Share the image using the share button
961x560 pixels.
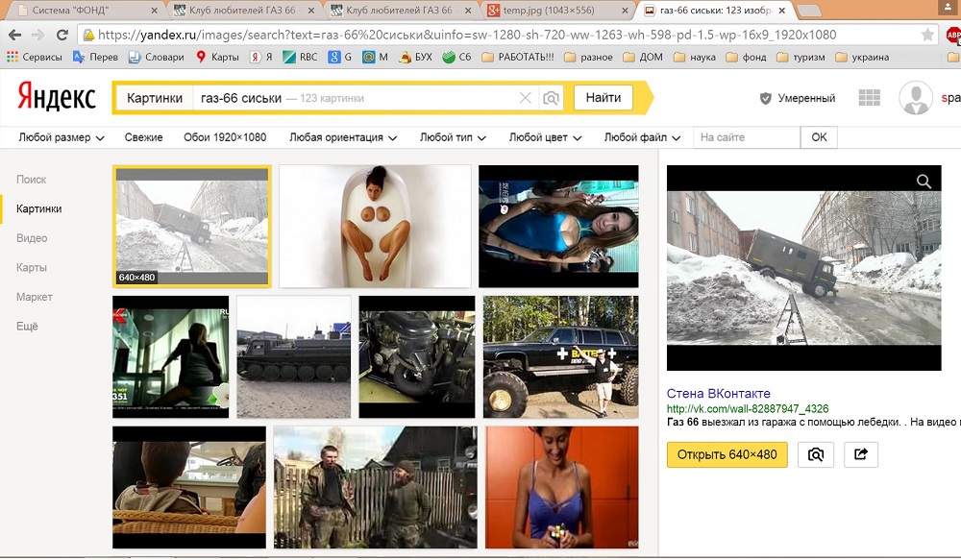(x=861, y=454)
